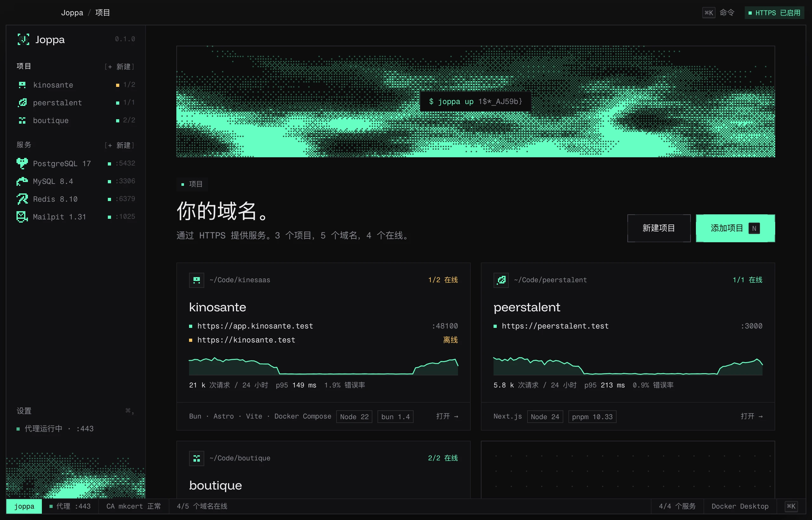The image size is (812, 520).
Task: Open the Mailpit 1.31 service icon
Action: click(x=22, y=217)
